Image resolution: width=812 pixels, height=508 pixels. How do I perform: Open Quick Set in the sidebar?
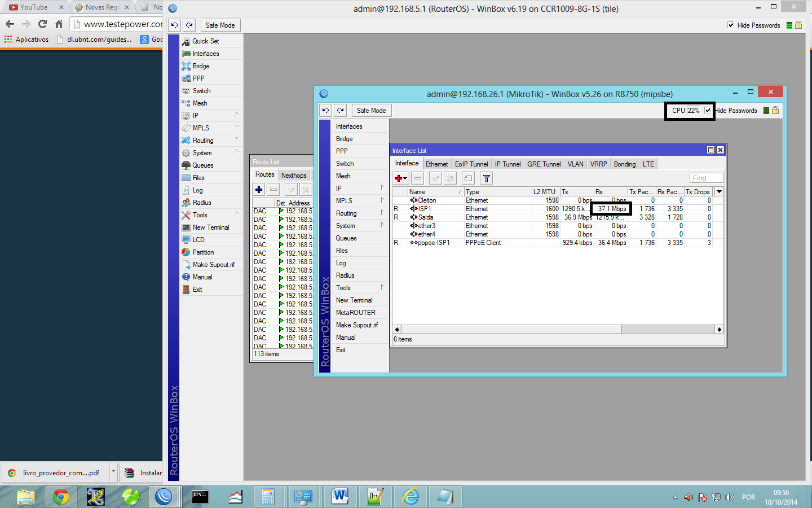coord(205,41)
